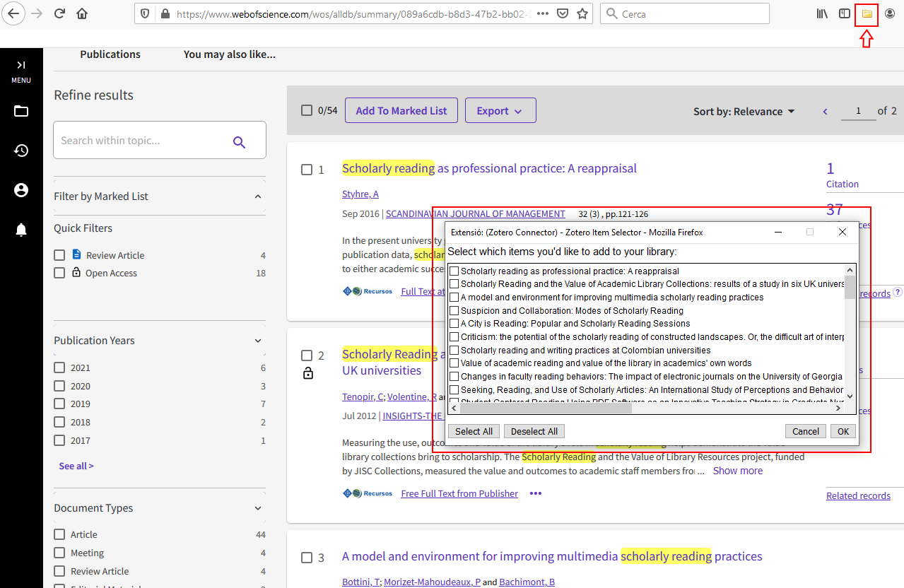Click the Pocket save icon

click(x=563, y=13)
